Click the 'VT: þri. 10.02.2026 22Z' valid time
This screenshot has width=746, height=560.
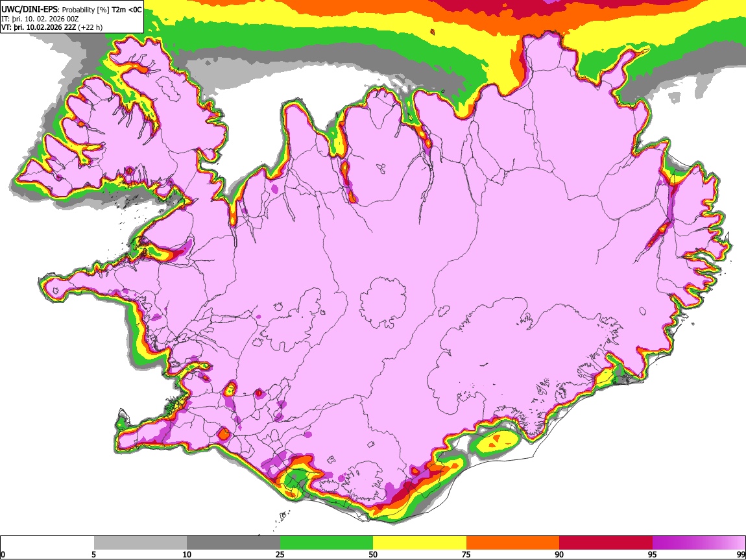click(38, 27)
